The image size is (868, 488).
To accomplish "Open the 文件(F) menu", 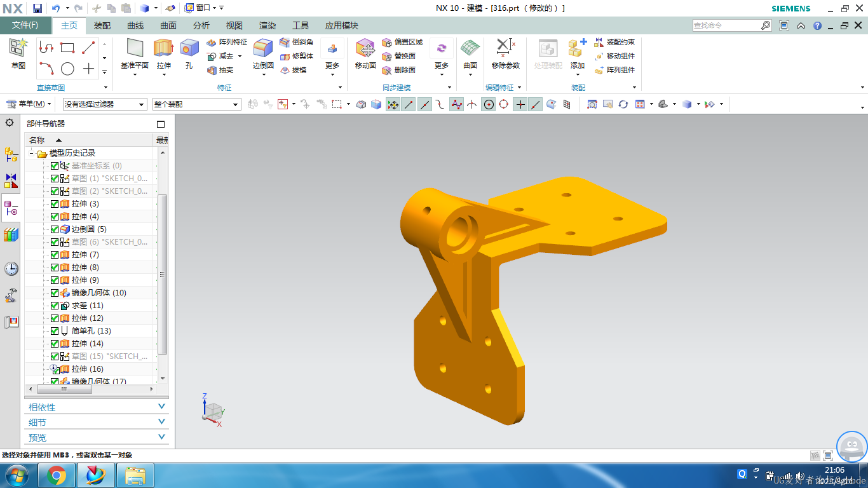I will pyautogui.click(x=25, y=25).
